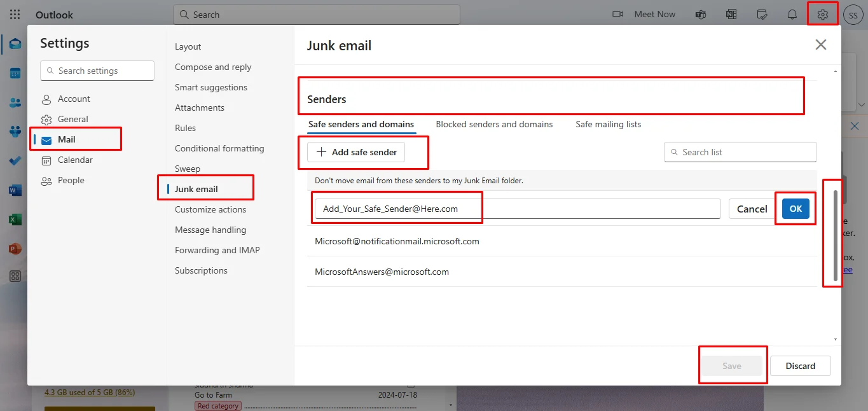Launch Word from the left app rail
868x411 pixels.
[15, 190]
